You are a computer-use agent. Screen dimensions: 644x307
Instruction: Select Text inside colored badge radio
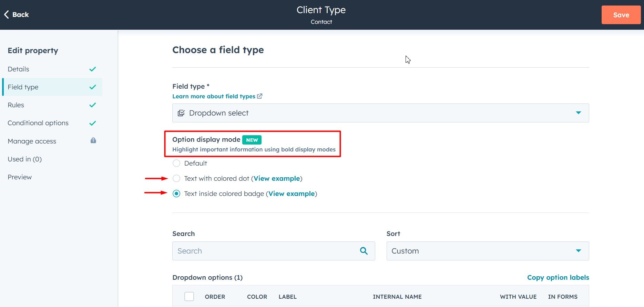pos(176,194)
